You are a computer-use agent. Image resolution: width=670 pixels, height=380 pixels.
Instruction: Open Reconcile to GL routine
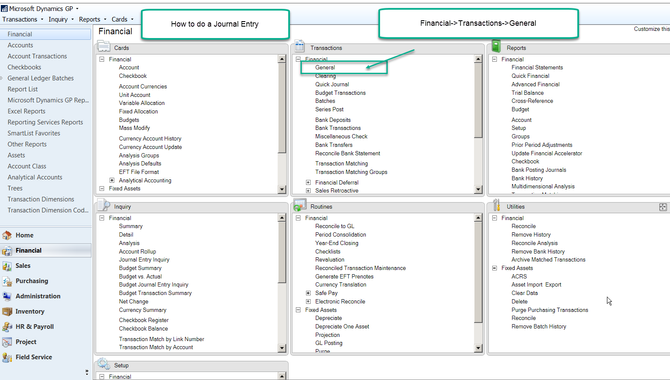335,226
